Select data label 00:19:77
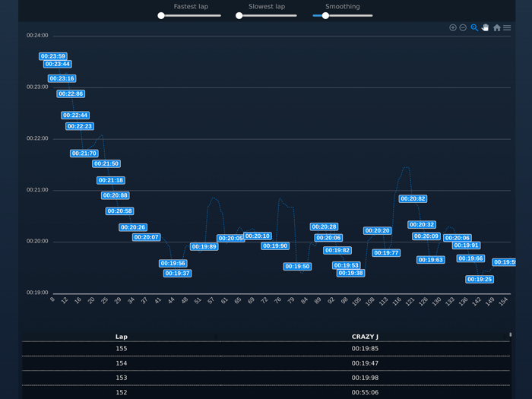 [x=386, y=253]
